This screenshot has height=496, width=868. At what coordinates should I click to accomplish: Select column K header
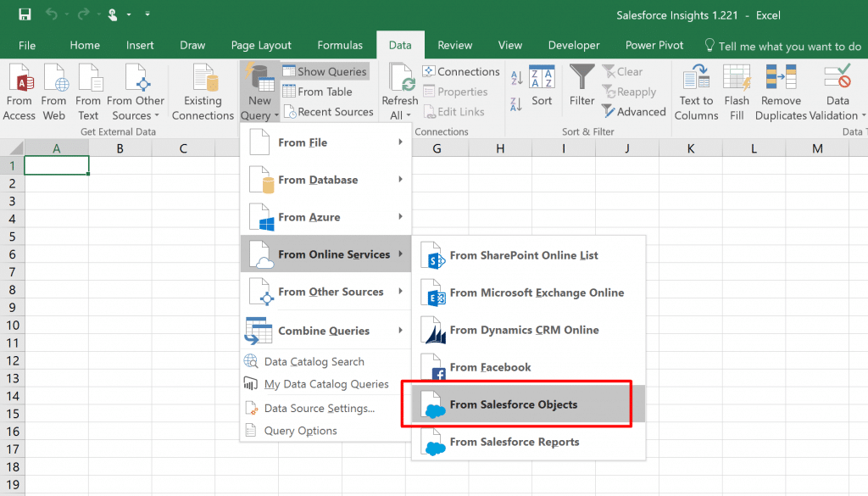pyautogui.click(x=690, y=148)
